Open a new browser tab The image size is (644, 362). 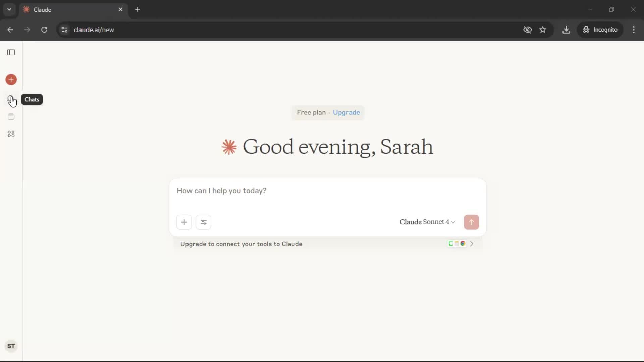138,9
